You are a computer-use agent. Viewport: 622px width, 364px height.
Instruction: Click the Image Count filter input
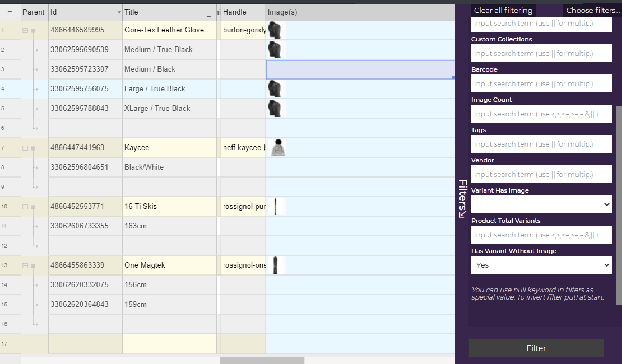541,114
